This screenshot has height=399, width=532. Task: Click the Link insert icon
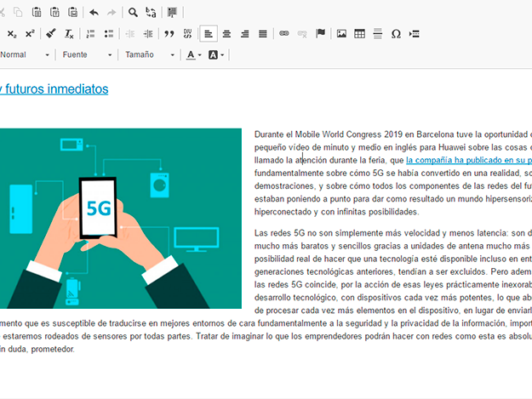tap(284, 34)
